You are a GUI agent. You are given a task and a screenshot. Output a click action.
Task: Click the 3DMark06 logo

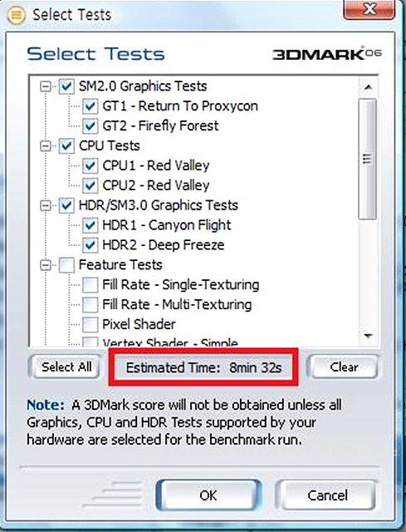coord(327,54)
